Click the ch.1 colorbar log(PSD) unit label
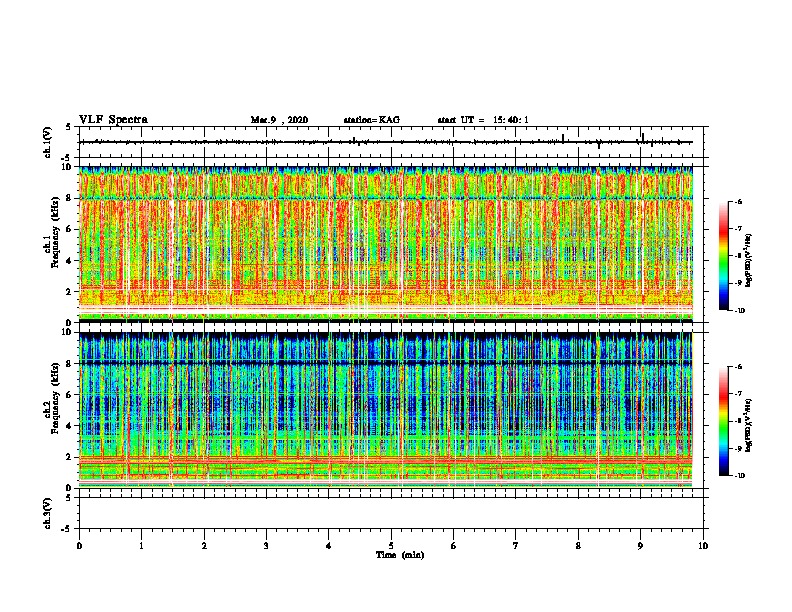The image size is (792, 612). pos(749,261)
